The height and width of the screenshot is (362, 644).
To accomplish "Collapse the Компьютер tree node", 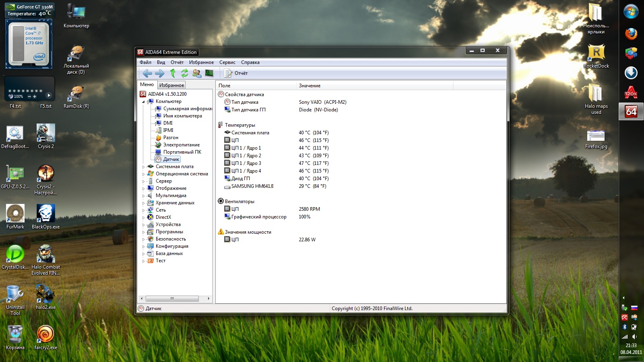I will 143,102.
